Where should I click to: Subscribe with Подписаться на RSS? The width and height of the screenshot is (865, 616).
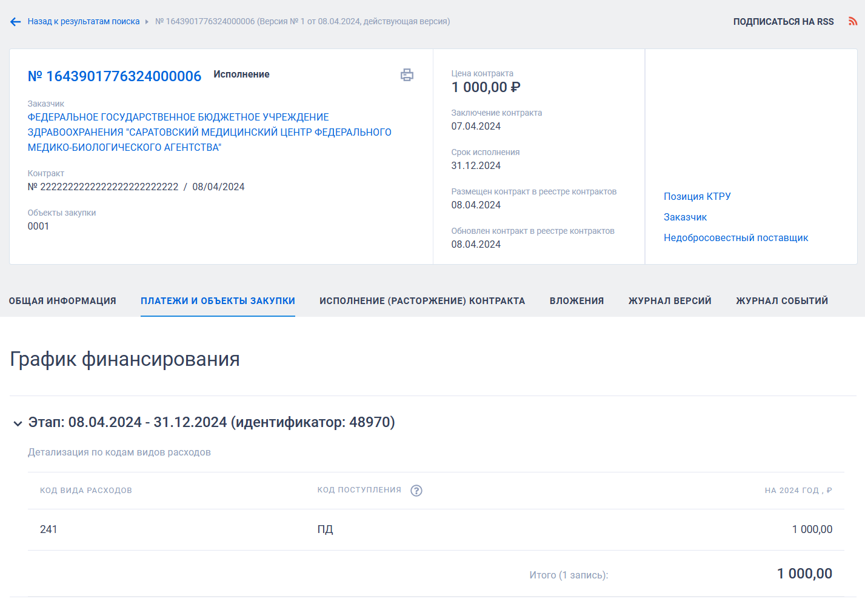pyautogui.click(x=783, y=22)
